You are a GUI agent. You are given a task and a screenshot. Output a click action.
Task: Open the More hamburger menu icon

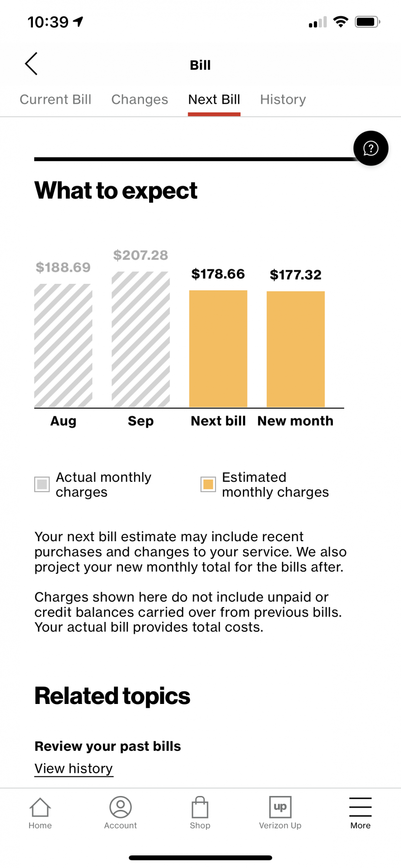tap(360, 807)
